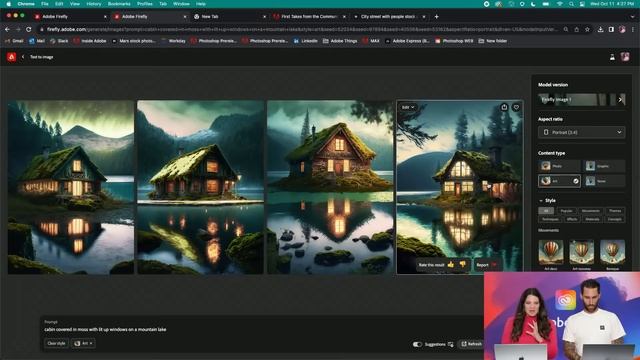
Task: Click the prompt text field
Action: [x=261, y=329]
